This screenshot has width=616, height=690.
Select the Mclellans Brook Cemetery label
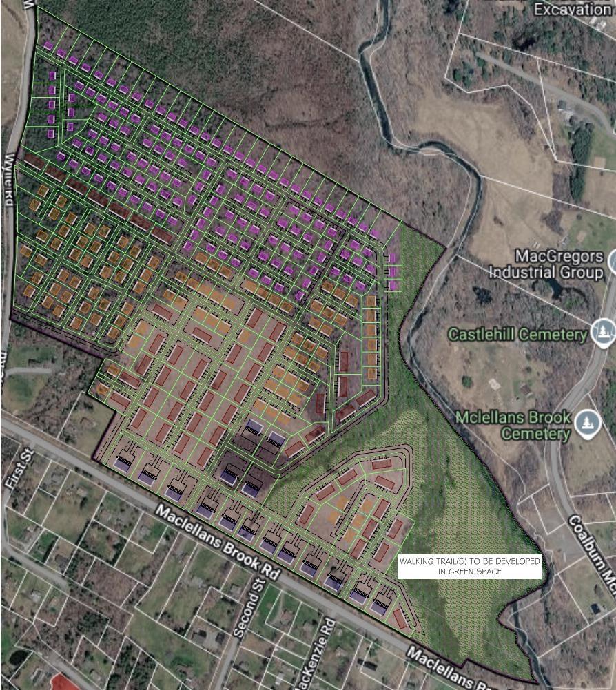pos(513,425)
